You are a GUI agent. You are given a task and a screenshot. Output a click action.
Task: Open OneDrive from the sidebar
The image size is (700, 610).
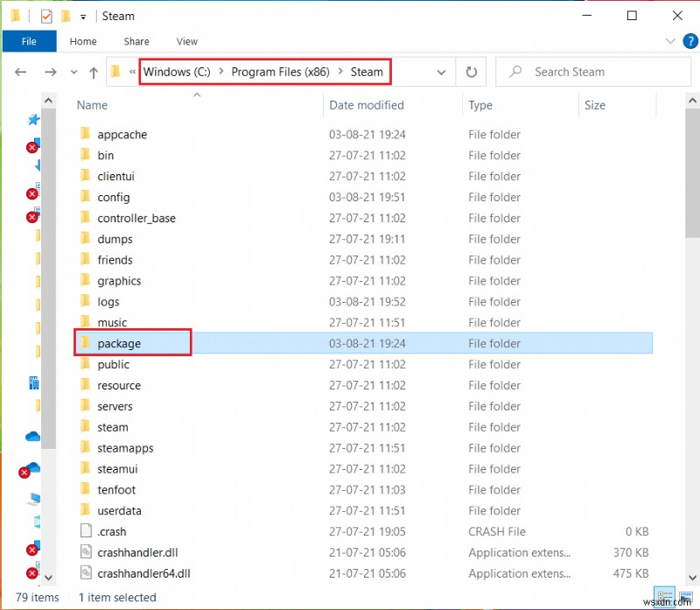click(x=32, y=435)
